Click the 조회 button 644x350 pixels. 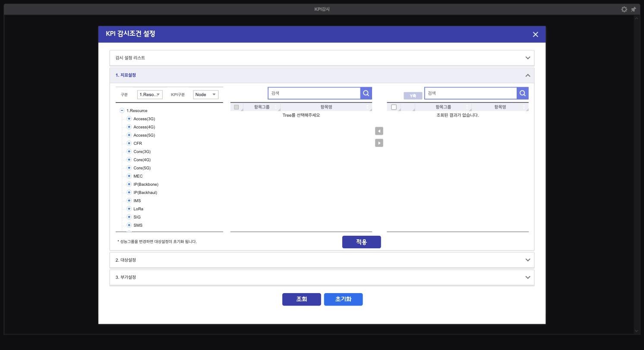pos(302,299)
